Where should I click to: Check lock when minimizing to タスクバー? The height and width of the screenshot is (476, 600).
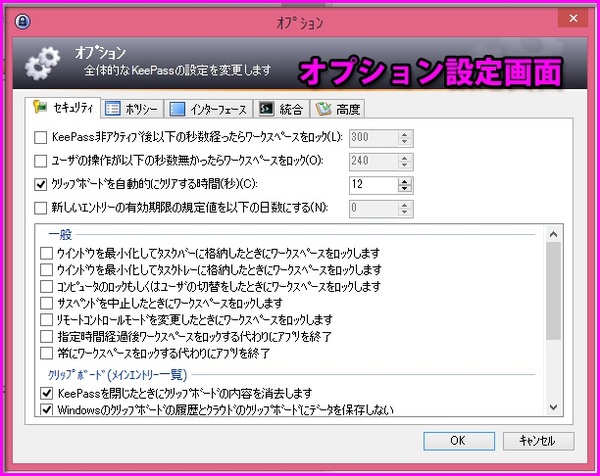click(x=46, y=253)
